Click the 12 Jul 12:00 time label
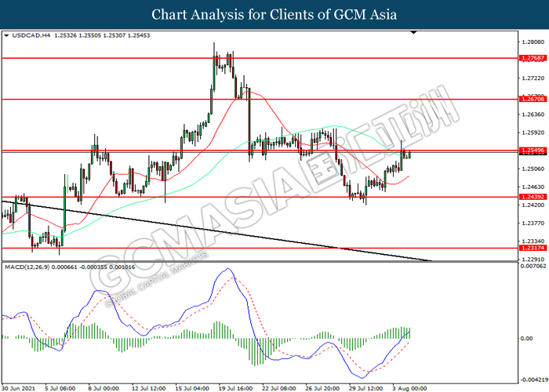 [x=148, y=389]
